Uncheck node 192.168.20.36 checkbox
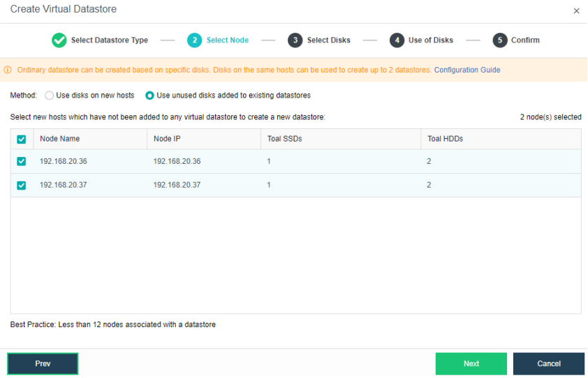588x378 pixels. [22, 162]
